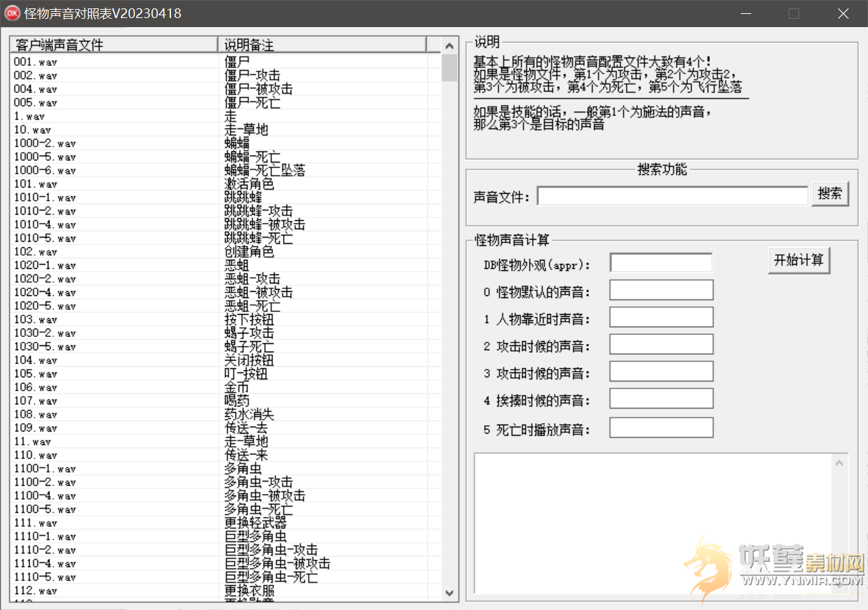The width and height of the screenshot is (868, 610).
Task: Click the 开始计算 button
Action: tap(799, 260)
